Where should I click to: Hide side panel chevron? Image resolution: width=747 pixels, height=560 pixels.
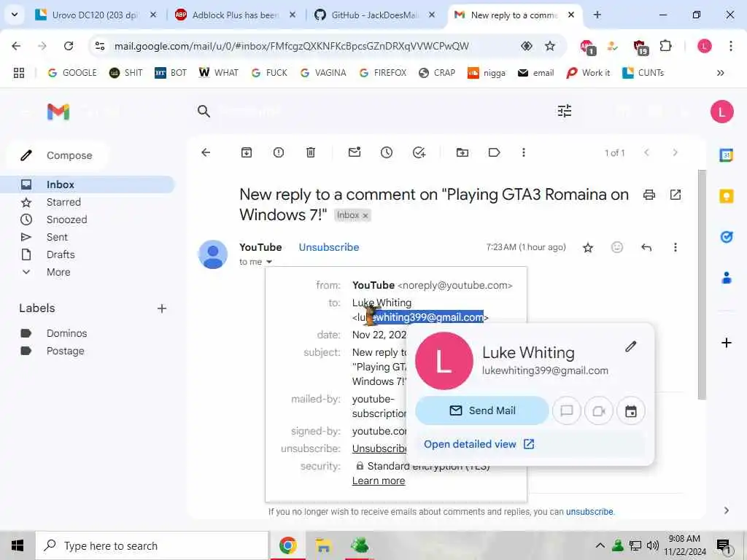pos(726,510)
